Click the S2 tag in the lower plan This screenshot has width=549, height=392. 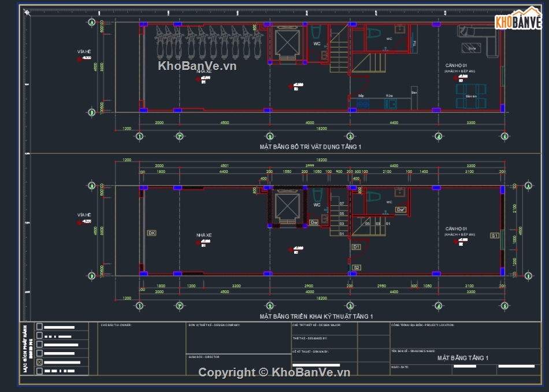[x=357, y=267]
